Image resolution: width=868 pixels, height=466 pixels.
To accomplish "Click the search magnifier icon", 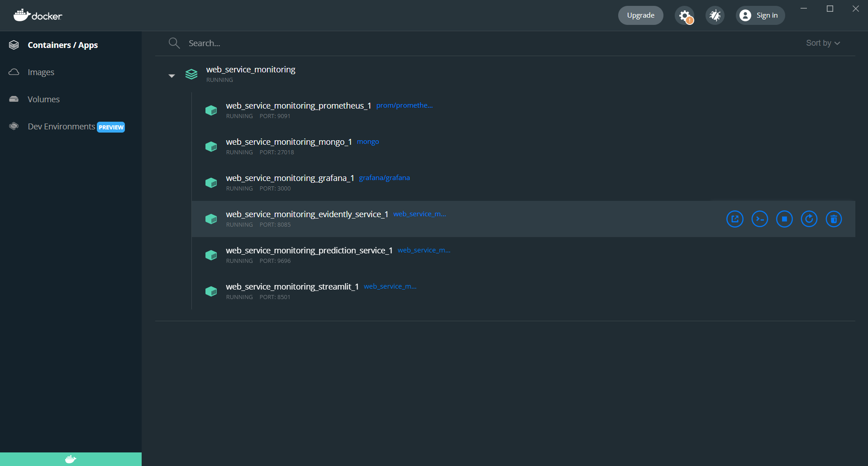I will click(x=174, y=43).
